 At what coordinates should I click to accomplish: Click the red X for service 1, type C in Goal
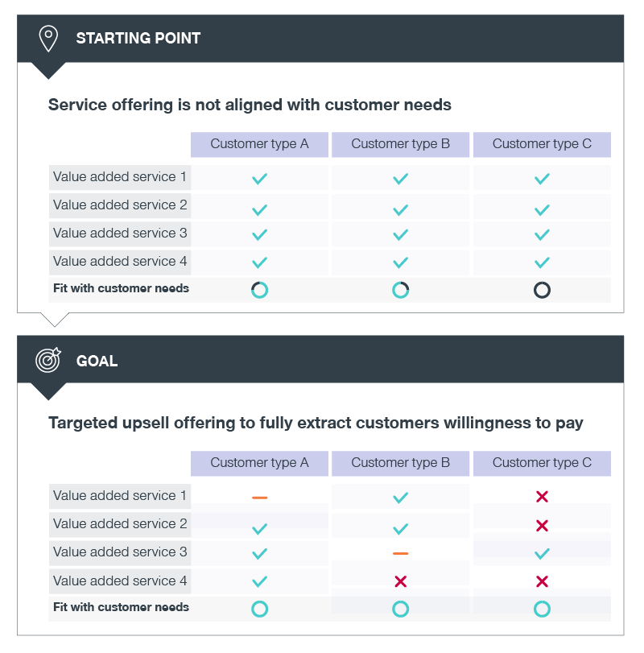pos(542,497)
